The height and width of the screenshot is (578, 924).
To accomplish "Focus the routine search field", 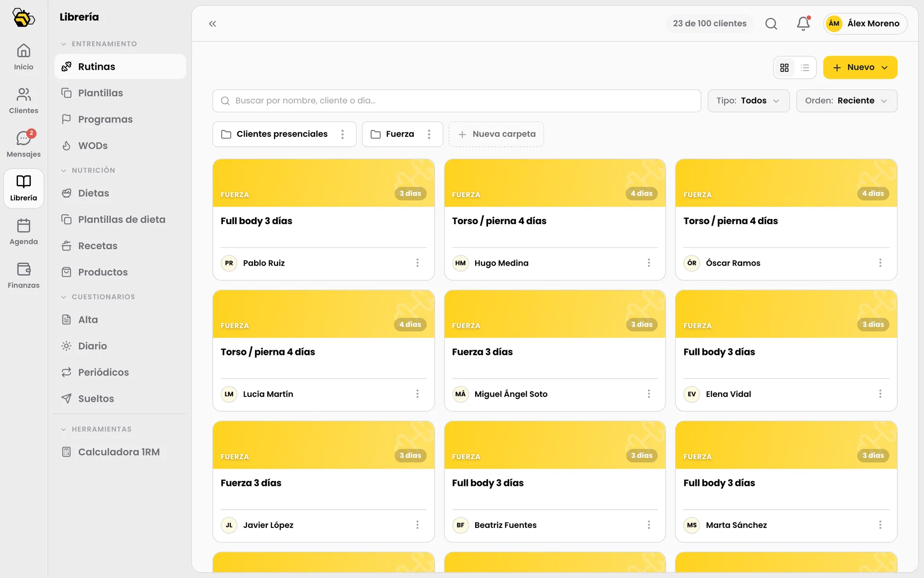I will pyautogui.click(x=457, y=101).
